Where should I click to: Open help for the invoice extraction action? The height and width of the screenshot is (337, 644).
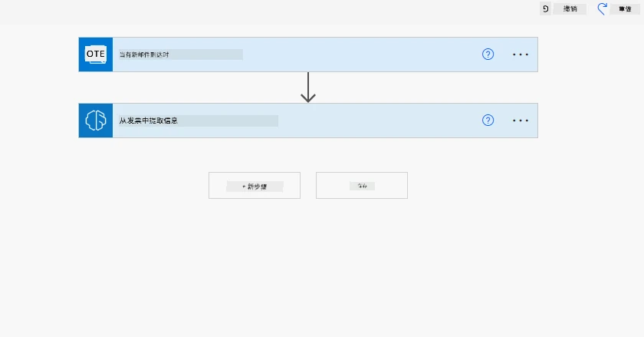488,121
